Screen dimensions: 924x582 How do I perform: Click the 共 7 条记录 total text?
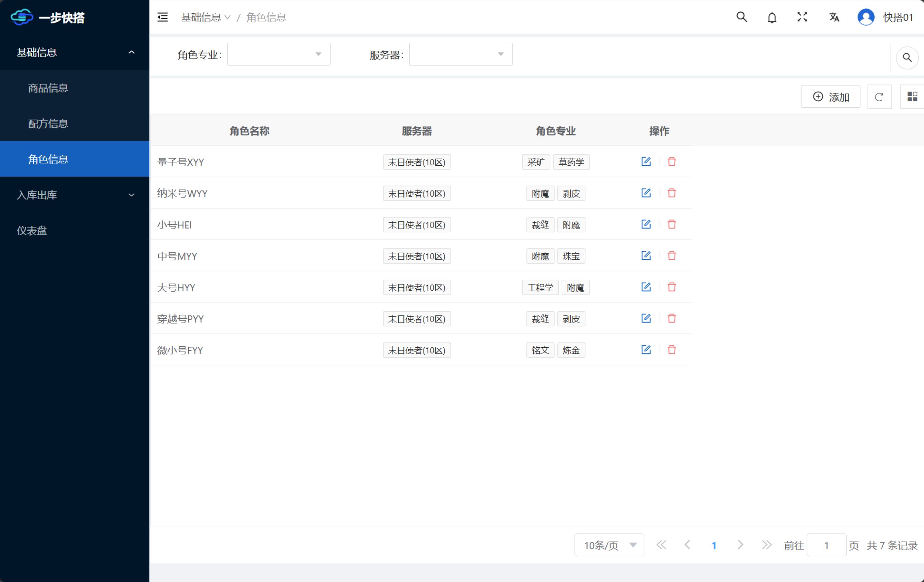click(892, 545)
